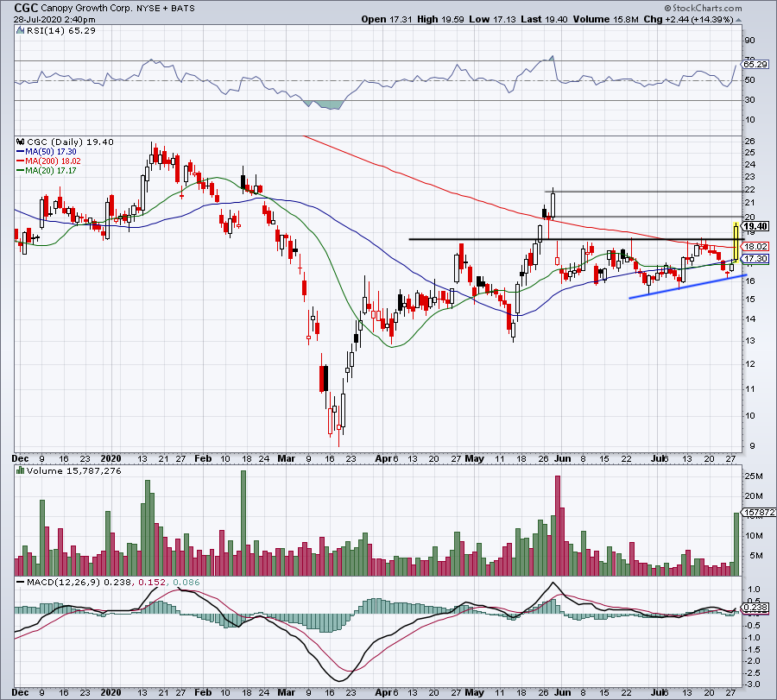This screenshot has width=777, height=700.
Task: Click the up arrow next to Chg percentage
Action: click(738, 20)
